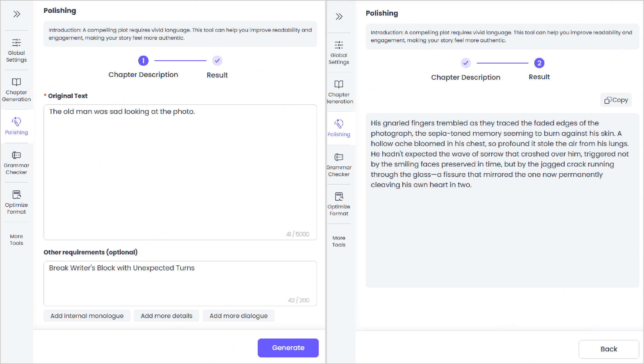Expand the left panel sidebar chevron
This screenshot has height=364, width=644.
click(x=17, y=14)
